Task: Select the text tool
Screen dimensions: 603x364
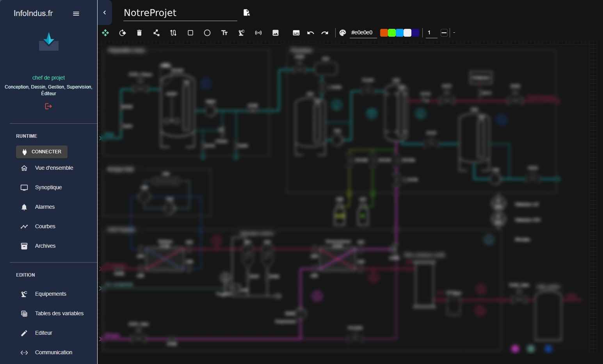Action: pyautogui.click(x=224, y=33)
